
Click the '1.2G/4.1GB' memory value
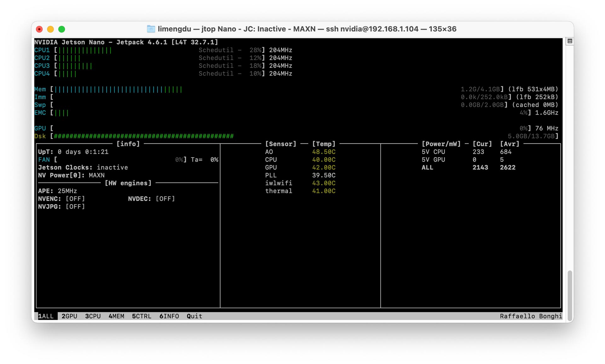pyautogui.click(x=480, y=90)
